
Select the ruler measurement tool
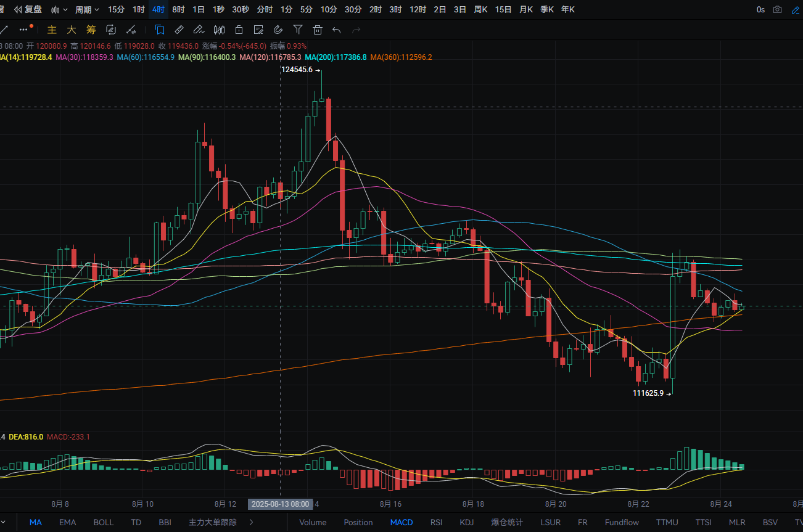tap(179, 29)
